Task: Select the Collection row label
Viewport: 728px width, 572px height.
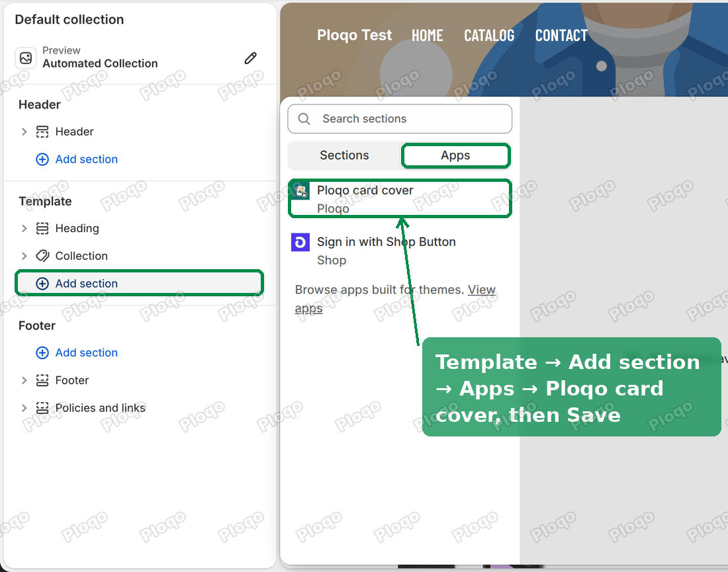Action: point(81,256)
